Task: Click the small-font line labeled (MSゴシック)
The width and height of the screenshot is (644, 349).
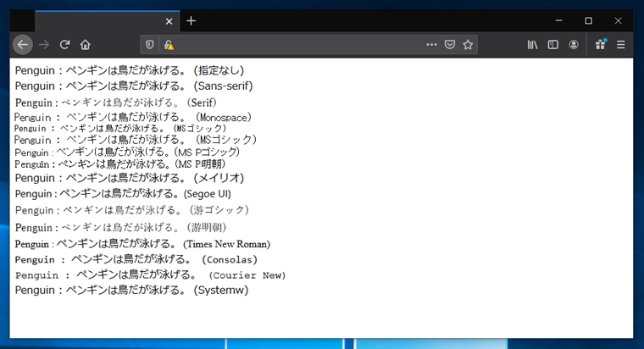Action: (120, 129)
